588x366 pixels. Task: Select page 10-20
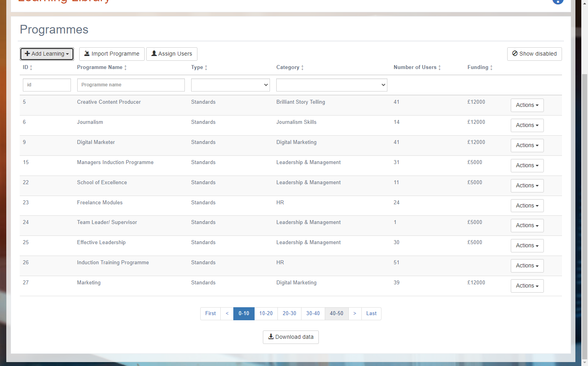[x=266, y=314]
